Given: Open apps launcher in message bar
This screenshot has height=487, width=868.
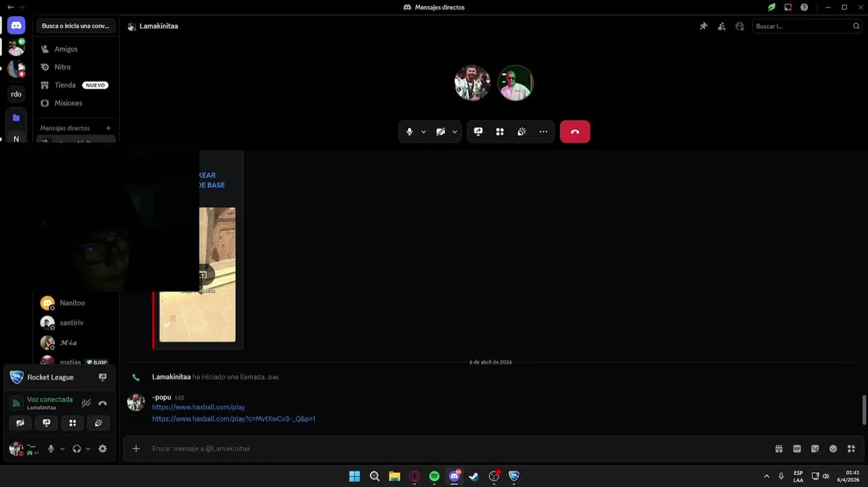Looking at the screenshot, I should 851,448.
